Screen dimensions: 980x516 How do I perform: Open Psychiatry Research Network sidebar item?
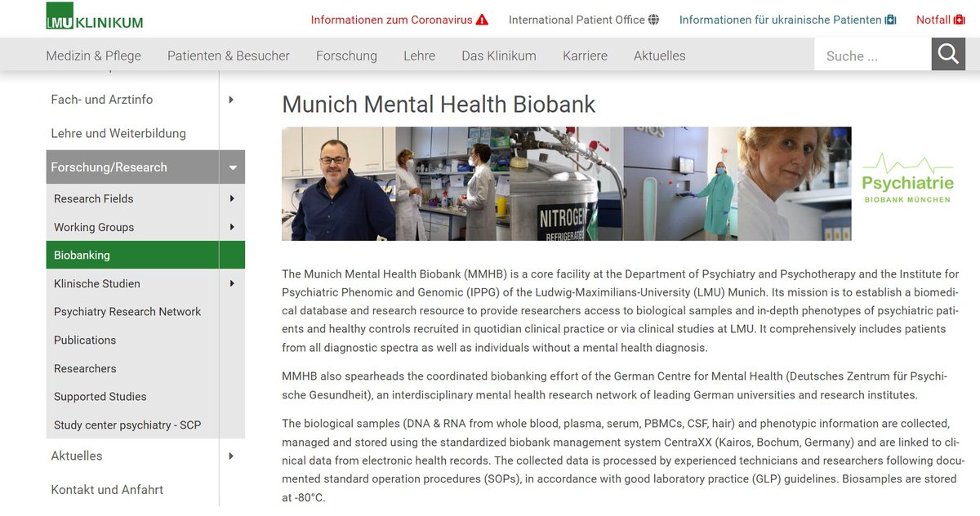point(127,312)
